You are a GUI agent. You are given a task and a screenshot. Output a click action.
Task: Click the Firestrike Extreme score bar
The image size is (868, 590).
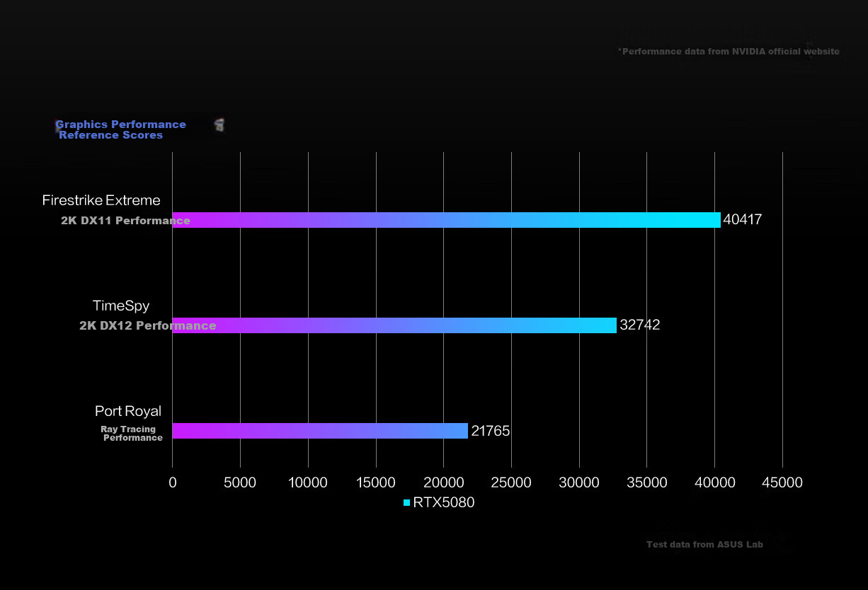(x=446, y=220)
